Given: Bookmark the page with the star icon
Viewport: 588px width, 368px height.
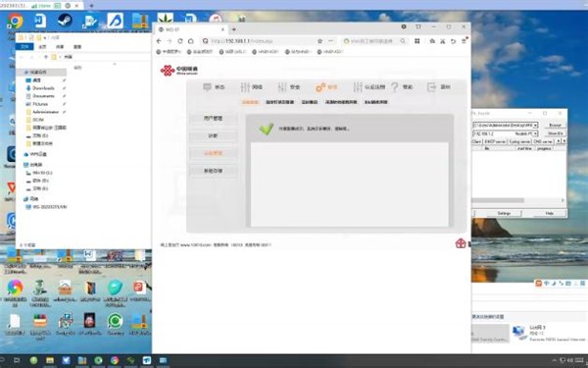Looking at the screenshot, I should (x=319, y=41).
